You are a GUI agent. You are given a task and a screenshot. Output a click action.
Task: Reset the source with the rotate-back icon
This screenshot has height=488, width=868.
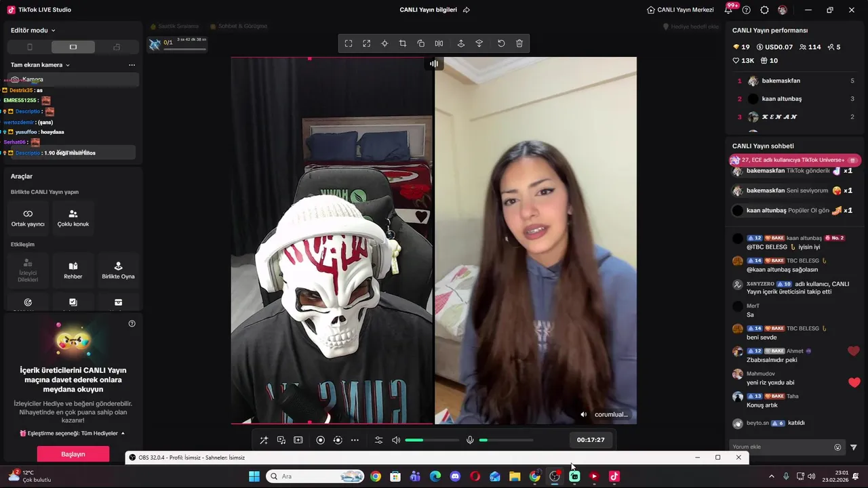click(x=501, y=43)
